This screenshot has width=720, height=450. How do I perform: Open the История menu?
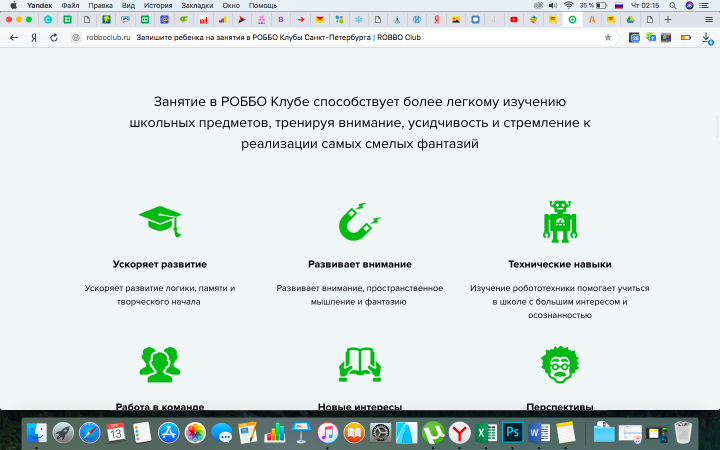tap(158, 6)
